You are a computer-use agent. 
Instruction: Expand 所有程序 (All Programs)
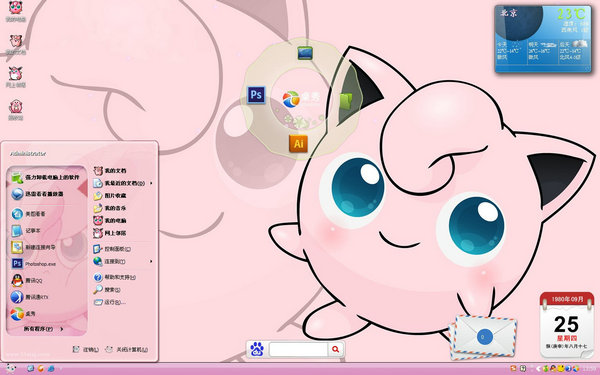(x=44, y=329)
